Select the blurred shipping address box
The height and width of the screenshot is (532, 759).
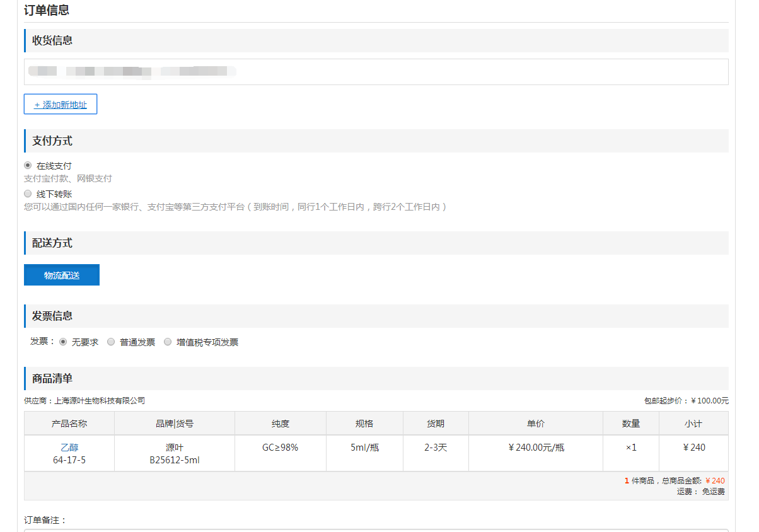[376, 72]
